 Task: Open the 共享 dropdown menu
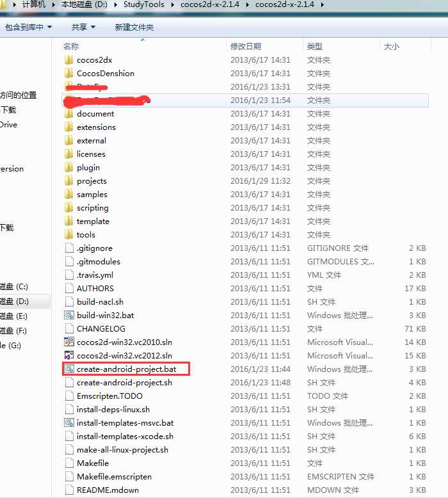[83, 28]
